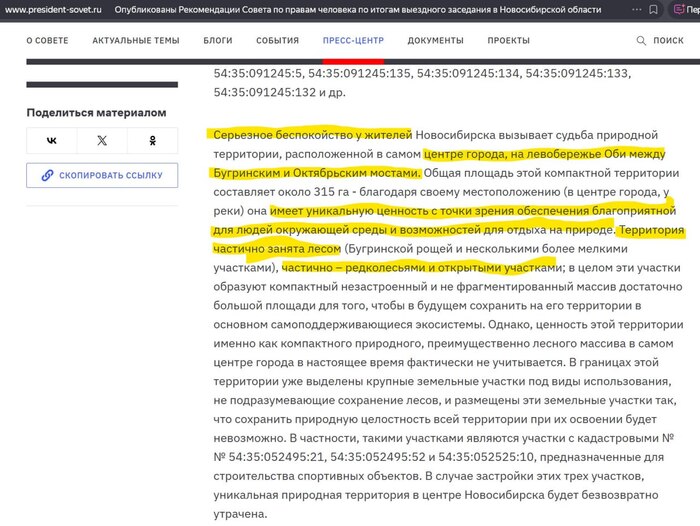The height and width of the screenshot is (526, 700).
Task: Go to the ПРОЕКТЫ page
Action: click(x=509, y=41)
